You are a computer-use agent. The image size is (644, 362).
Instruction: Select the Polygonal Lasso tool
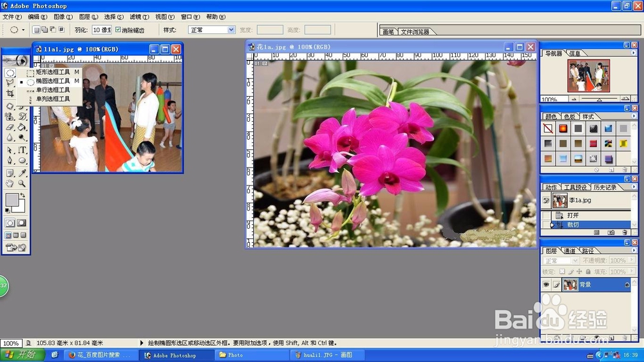(x=10, y=82)
